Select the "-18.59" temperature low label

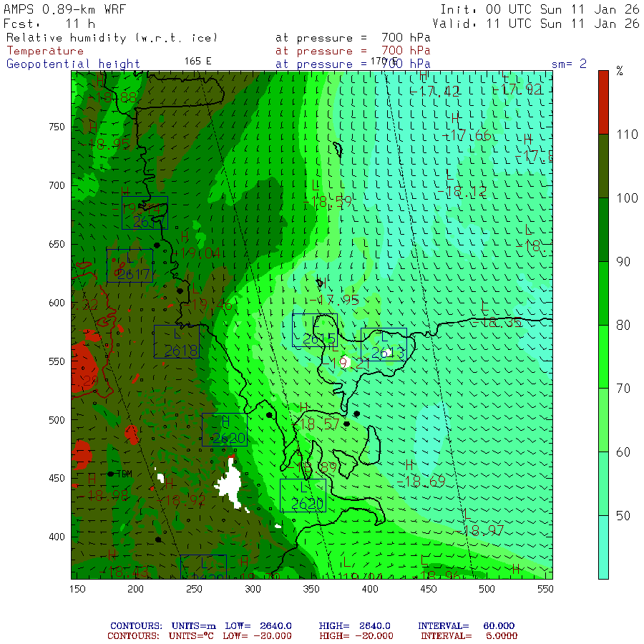point(328,202)
